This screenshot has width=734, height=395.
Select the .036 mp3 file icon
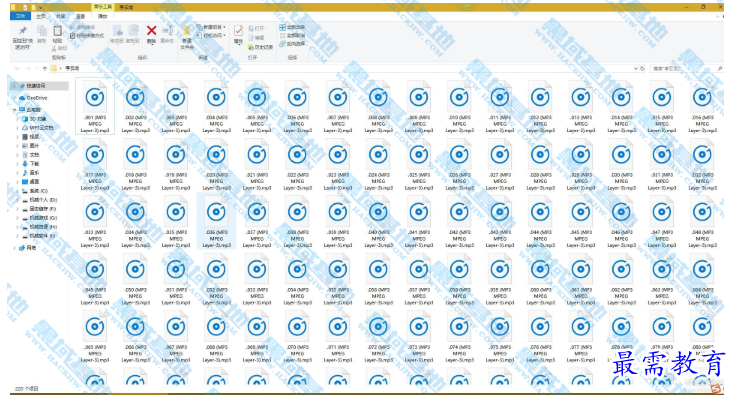[216, 212]
